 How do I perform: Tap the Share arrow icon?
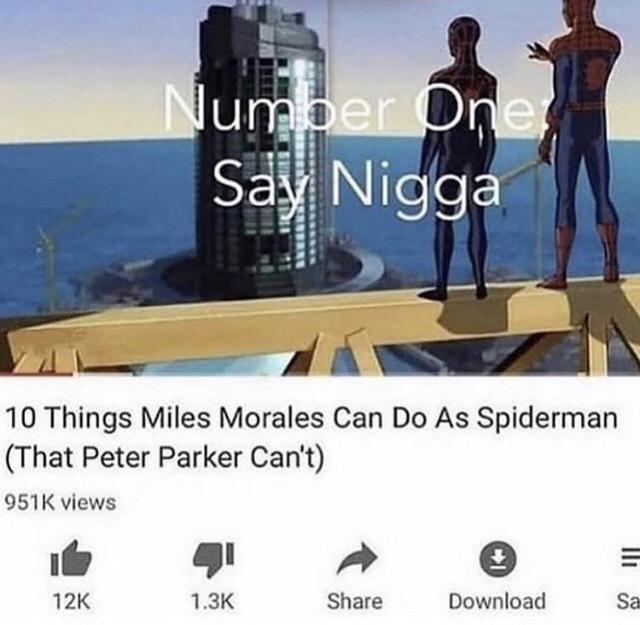357,559
